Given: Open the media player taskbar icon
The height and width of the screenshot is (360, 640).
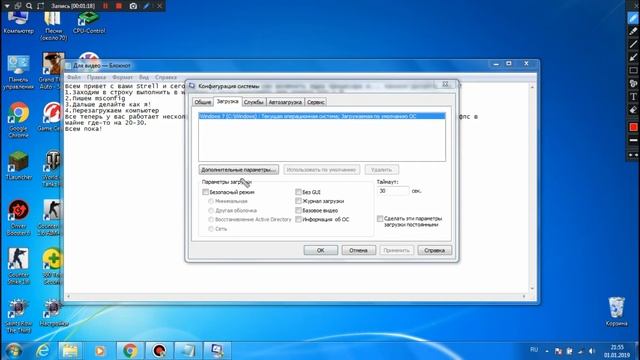Looking at the screenshot, I should [x=100, y=351].
